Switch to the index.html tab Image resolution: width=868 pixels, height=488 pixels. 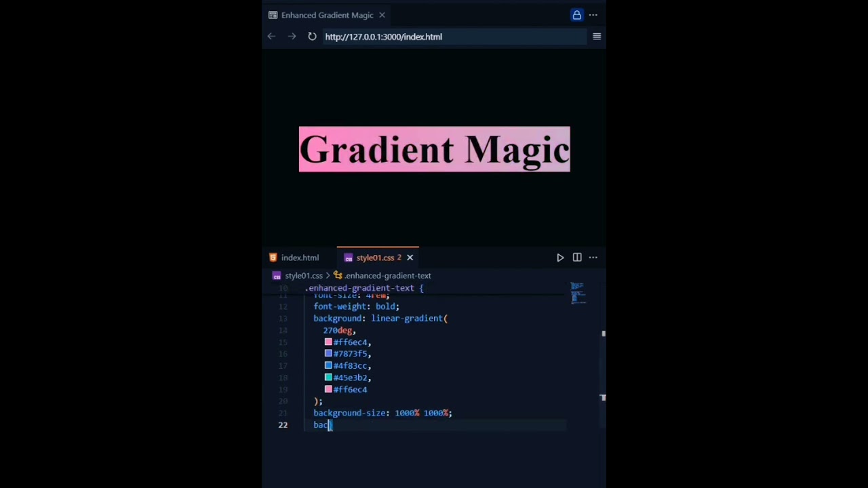pyautogui.click(x=299, y=258)
